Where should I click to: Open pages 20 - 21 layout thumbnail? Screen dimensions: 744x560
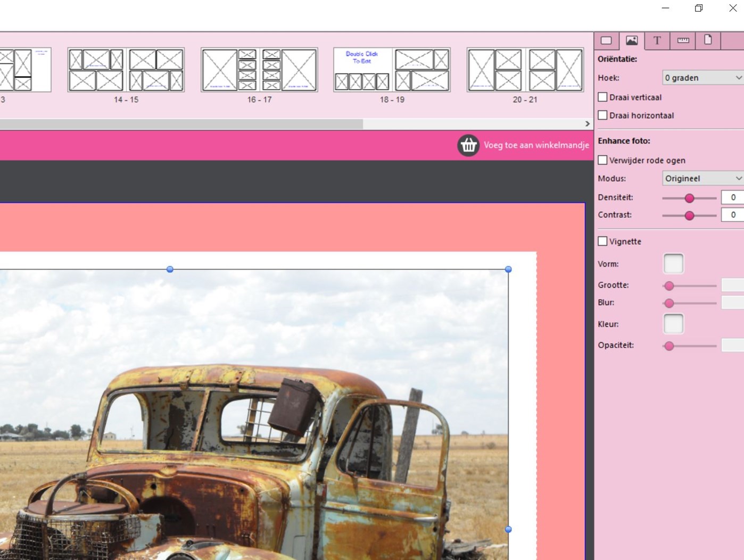tap(525, 70)
